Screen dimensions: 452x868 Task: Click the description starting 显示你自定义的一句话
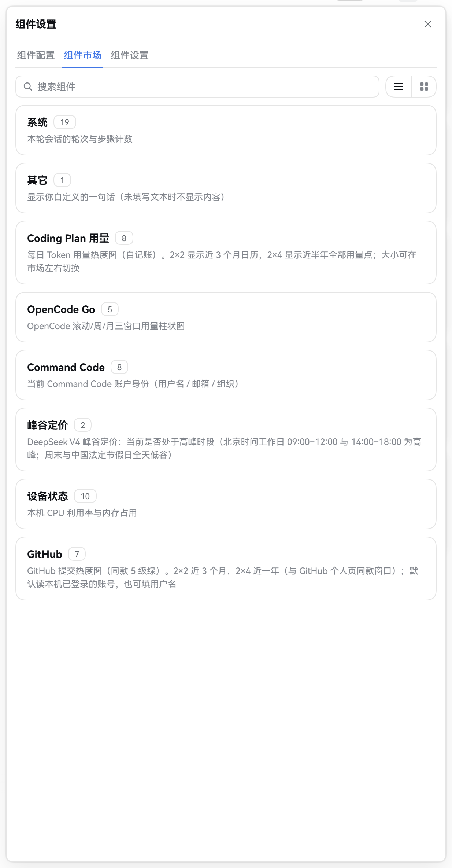point(127,197)
